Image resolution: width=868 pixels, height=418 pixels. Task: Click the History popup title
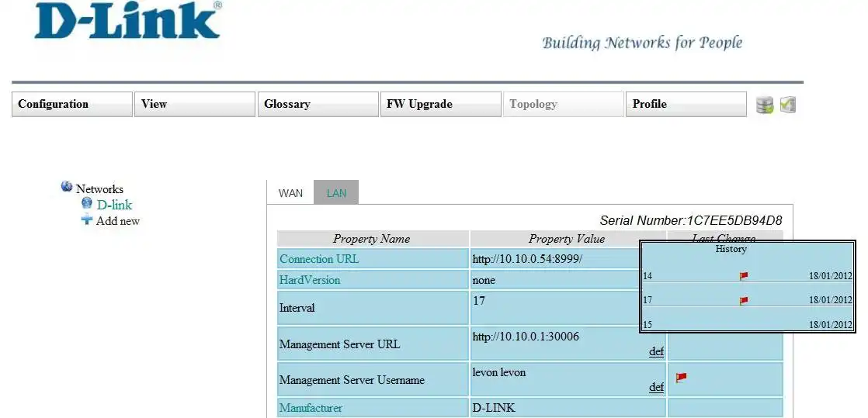[x=731, y=249]
